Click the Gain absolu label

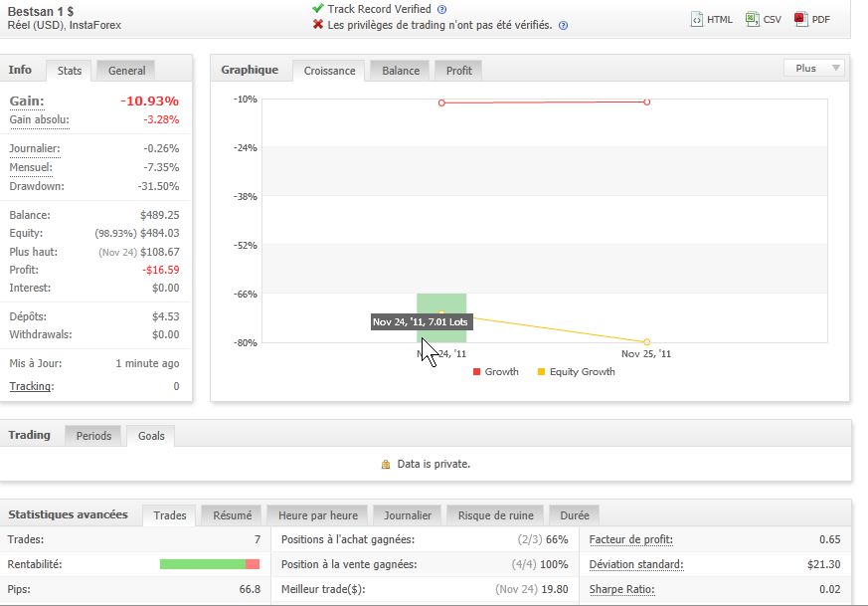pyautogui.click(x=40, y=119)
